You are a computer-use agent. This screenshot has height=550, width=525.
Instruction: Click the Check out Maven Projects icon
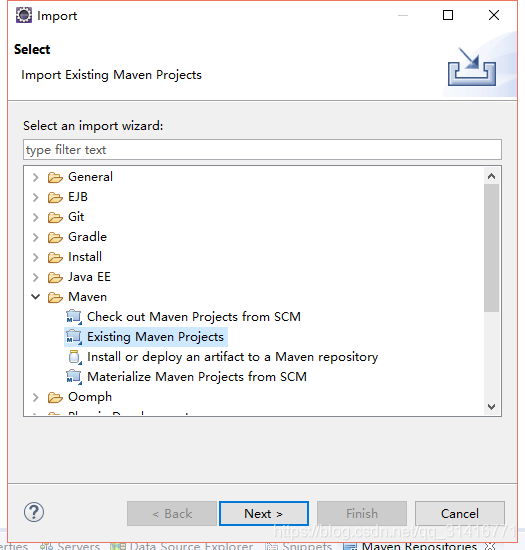(74, 317)
